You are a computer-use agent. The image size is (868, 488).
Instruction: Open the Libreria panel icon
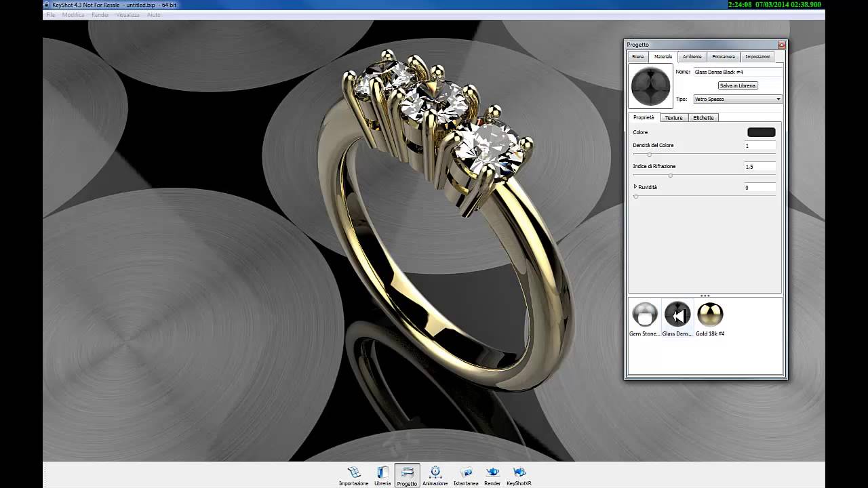pyautogui.click(x=382, y=476)
